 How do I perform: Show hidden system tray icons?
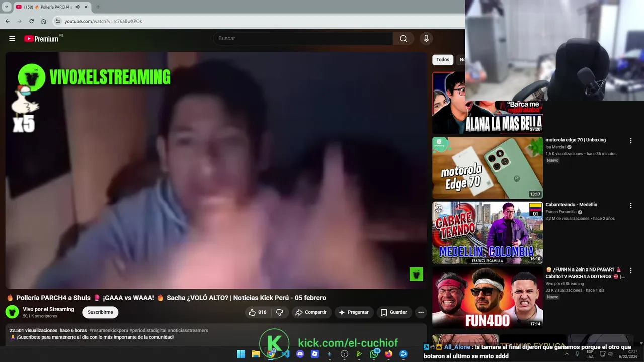click(567, 354)
